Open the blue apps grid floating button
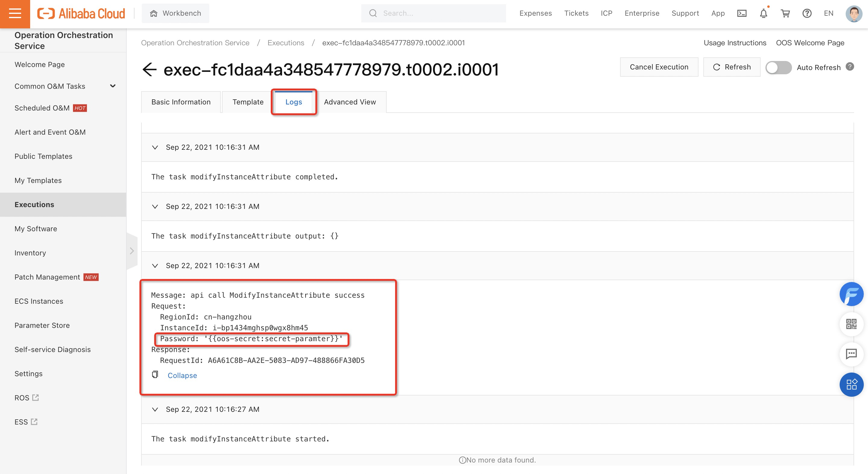Viewport: 868px width, 474px height. (851, 384)
